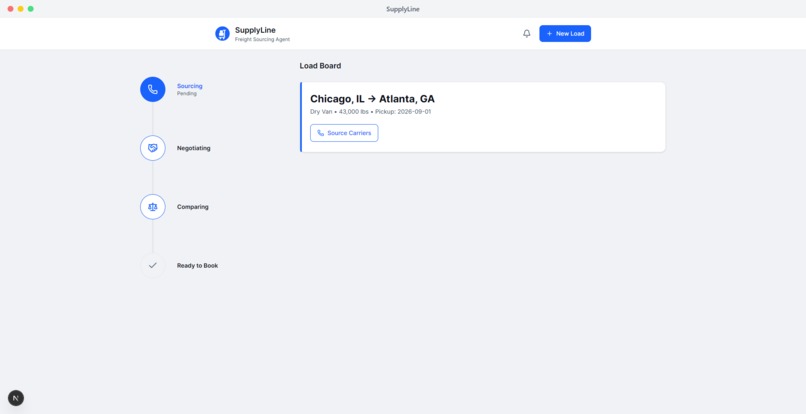Open the Next.js dev tools badge
Image resolution: width=806 pixels, height=414 pixels.
[x=16, y=398]
